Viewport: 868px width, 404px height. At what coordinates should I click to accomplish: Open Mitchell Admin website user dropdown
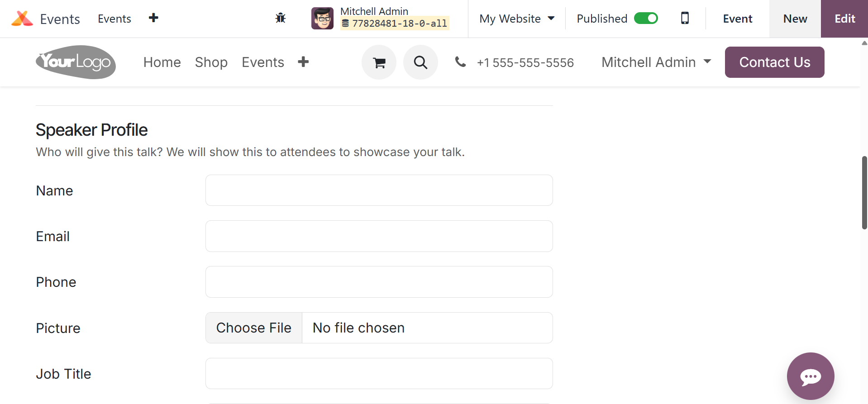(656, 62)
